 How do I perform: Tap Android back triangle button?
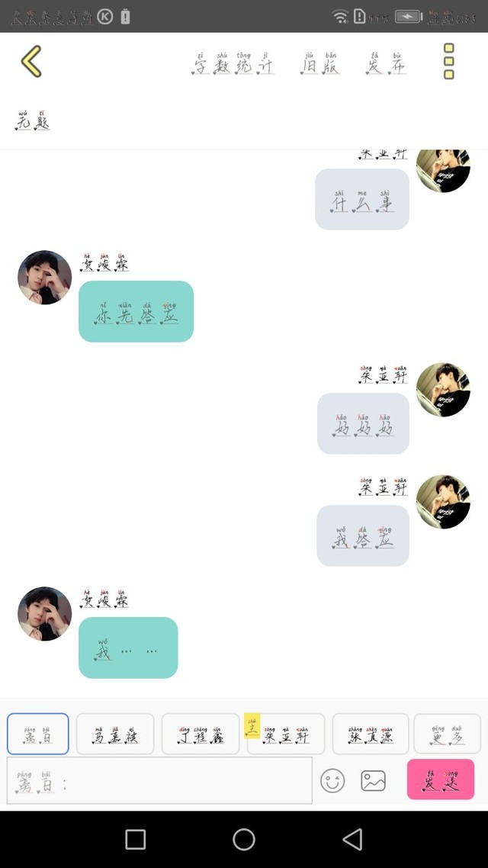[x=352, y=839]
